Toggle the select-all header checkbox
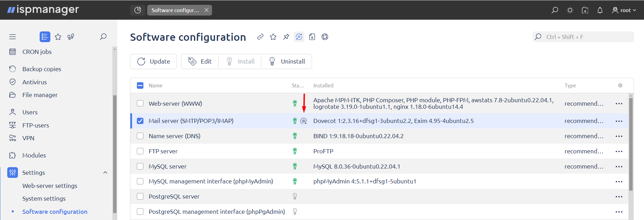 (x=140, y=85)
